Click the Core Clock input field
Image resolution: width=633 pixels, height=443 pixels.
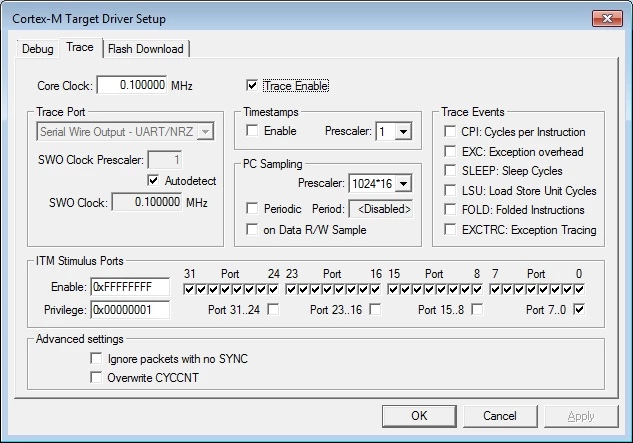132,85
